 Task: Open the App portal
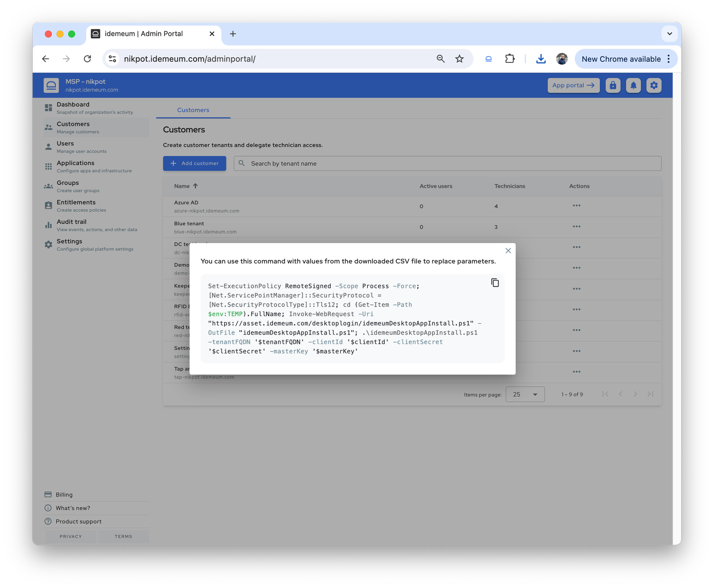click(573, 85)
